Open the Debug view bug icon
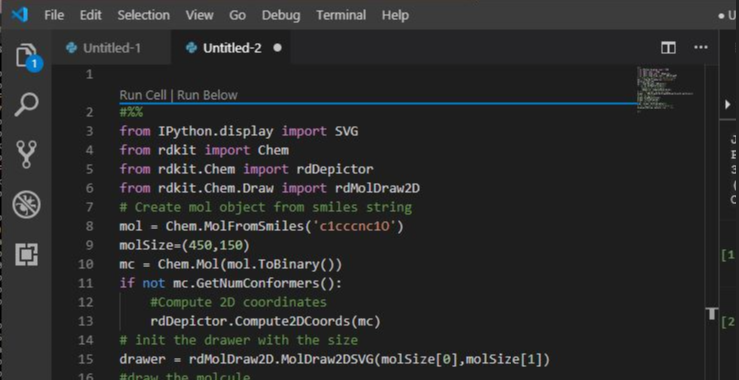Screen dimensions: 739x380 pos(26,205)
